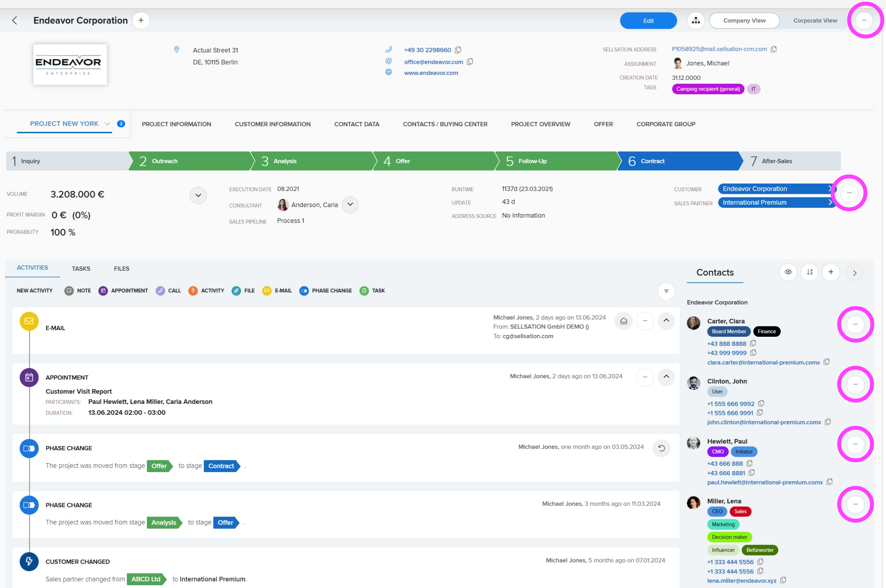The image size is (886, 588).
Task: Open the Project Information tab
Action: (177, 124)
